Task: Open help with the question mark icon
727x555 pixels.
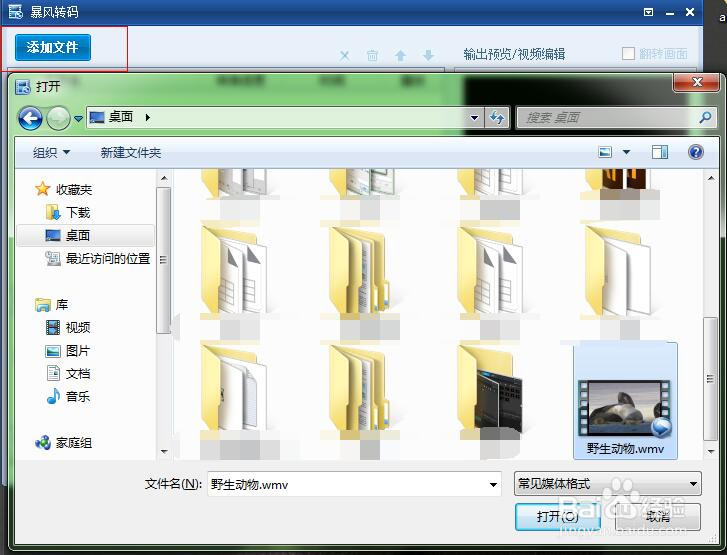Action: coord(695,152)
